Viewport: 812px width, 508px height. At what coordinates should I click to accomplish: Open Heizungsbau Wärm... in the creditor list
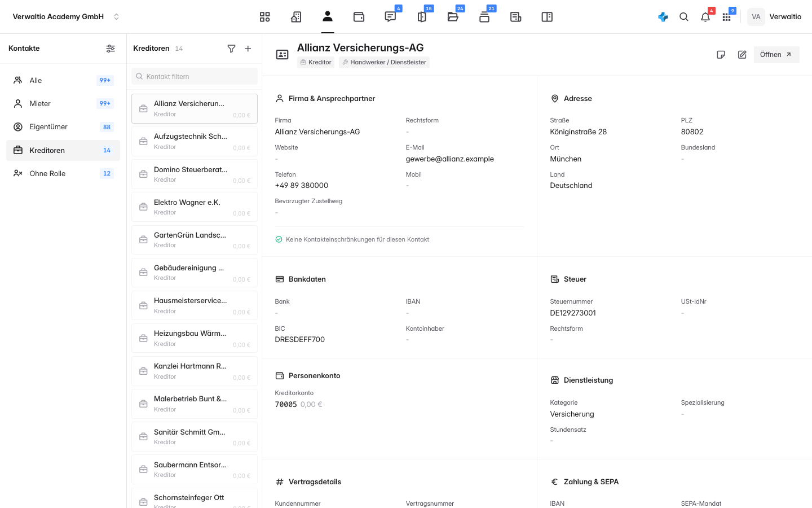click(x=195, y=338)
